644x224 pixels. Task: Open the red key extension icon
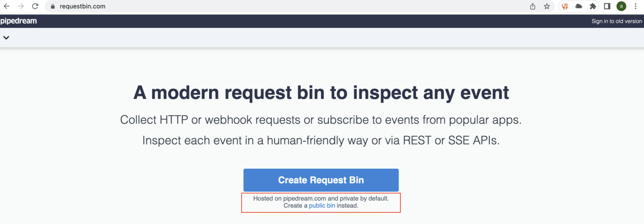[565, 6]
